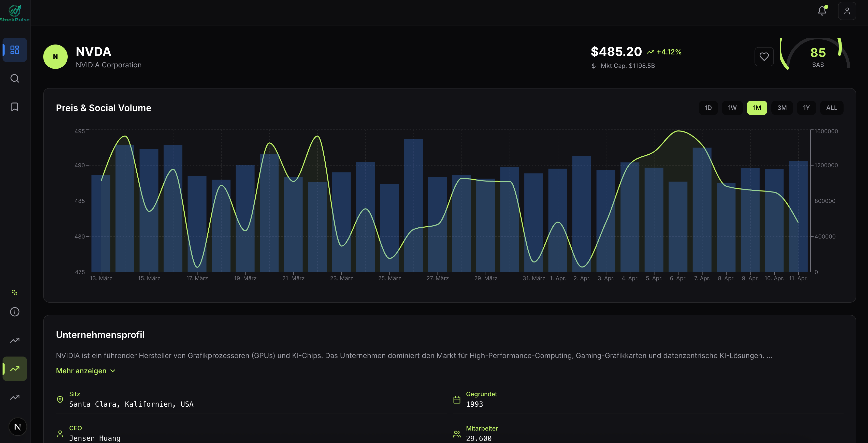Viewport: 868px width, 443px height.
Task: Click the 1. Apr. axis label
Action: 558,278
